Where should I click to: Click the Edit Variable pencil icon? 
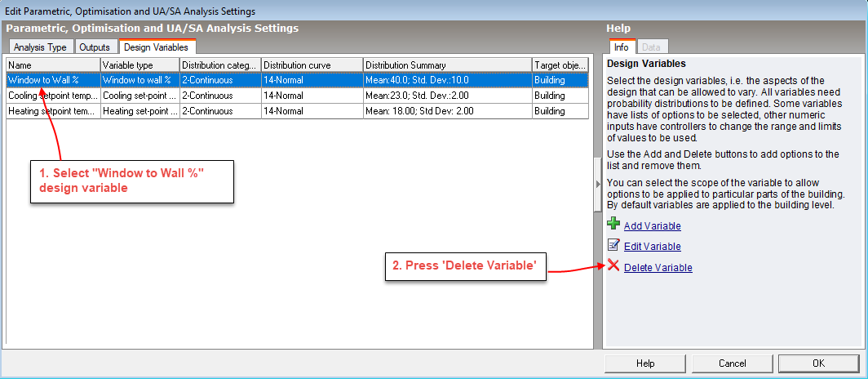[613, 245]
